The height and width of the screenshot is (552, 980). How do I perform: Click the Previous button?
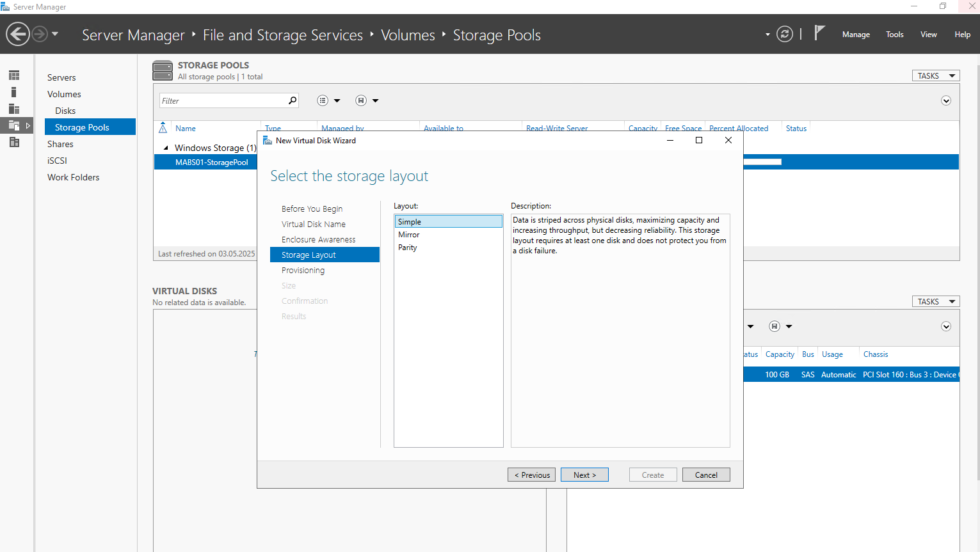click(532, 475)
